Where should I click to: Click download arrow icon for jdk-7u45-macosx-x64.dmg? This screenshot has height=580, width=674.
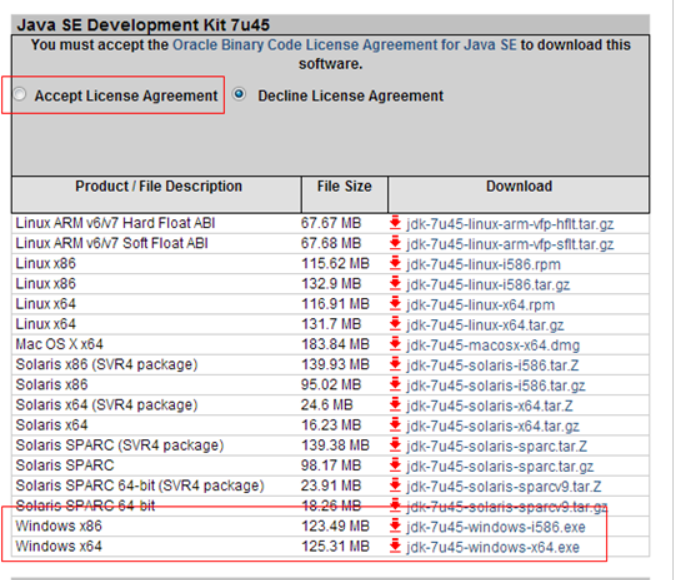pyautogui.click(x=395, y=344)
